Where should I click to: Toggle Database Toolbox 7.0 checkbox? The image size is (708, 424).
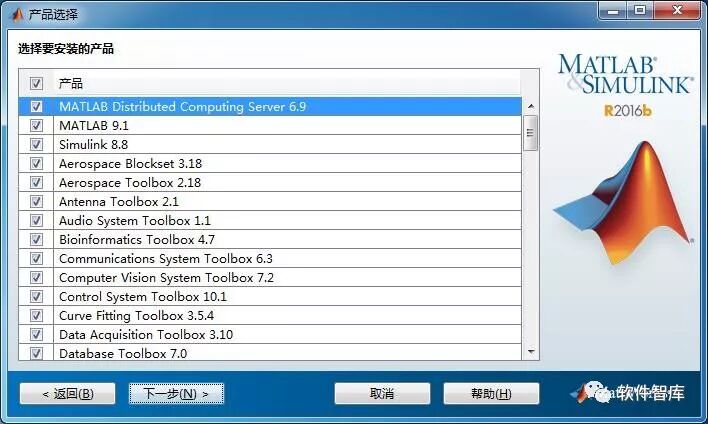pos(36,353)
